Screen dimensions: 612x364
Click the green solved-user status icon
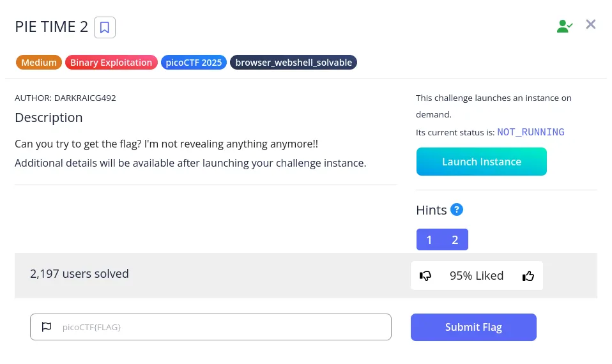pyautogui.click(x=564, y=26)
